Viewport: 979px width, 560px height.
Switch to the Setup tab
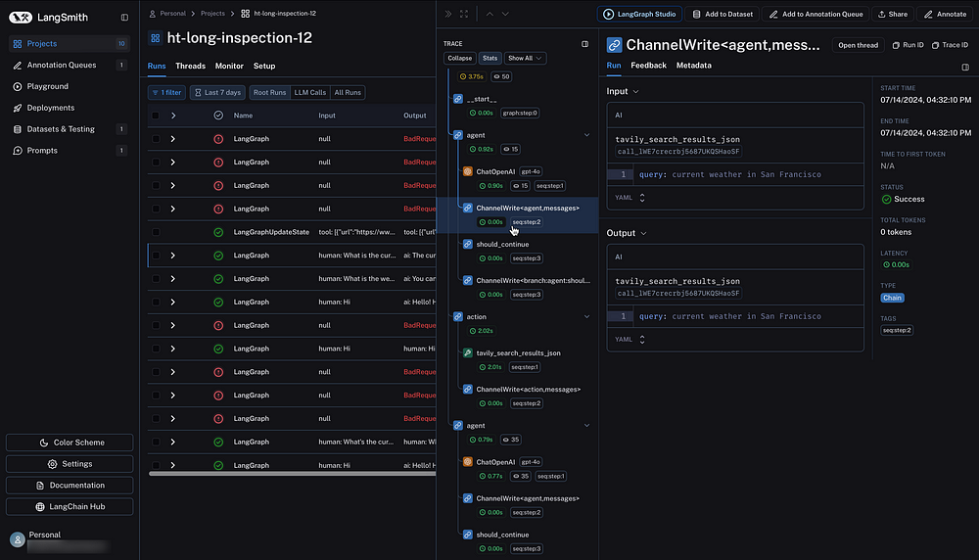click(264, 66)
